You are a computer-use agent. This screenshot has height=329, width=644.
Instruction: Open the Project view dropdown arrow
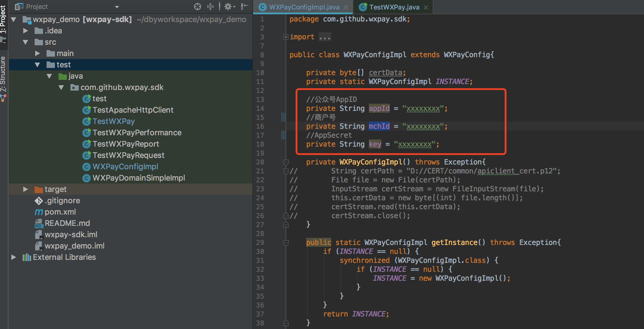coord(117,7)
